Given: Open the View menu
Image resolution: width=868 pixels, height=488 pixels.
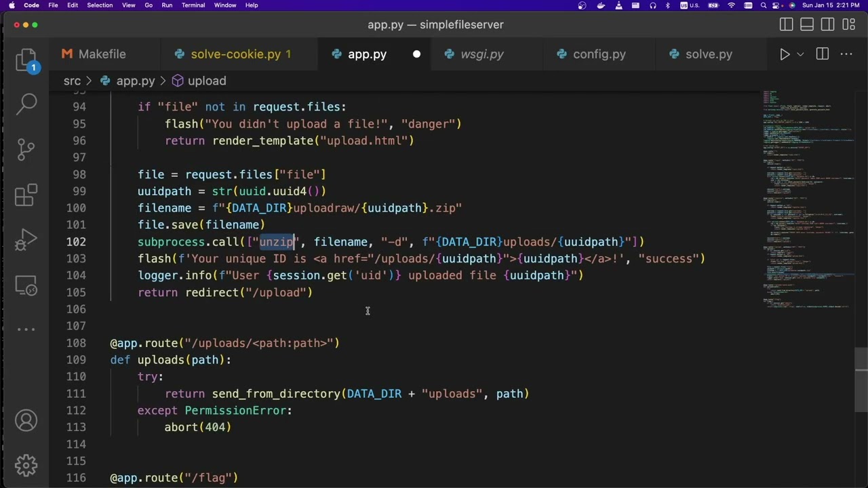Looking at the screenshot, I should (128, 5).
